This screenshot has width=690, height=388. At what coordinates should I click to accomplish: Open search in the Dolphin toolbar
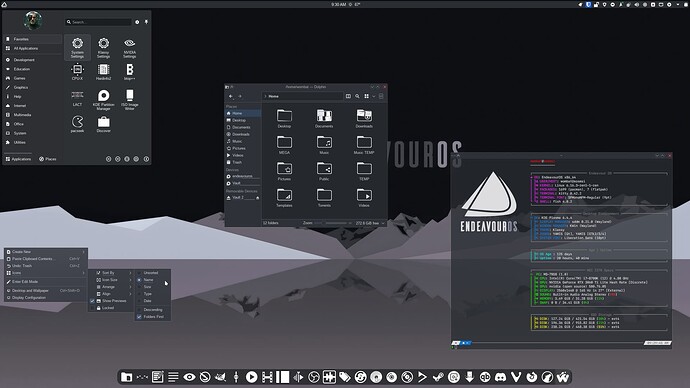coord(357,96)
